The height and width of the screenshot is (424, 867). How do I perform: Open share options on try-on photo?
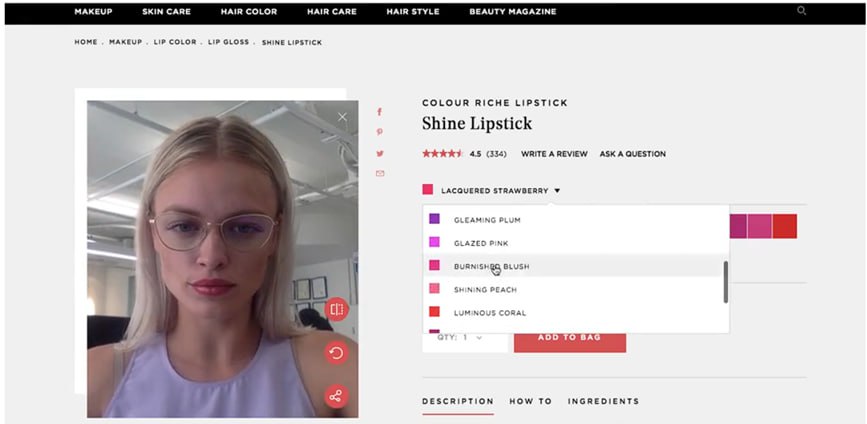[x=336, y=396]
